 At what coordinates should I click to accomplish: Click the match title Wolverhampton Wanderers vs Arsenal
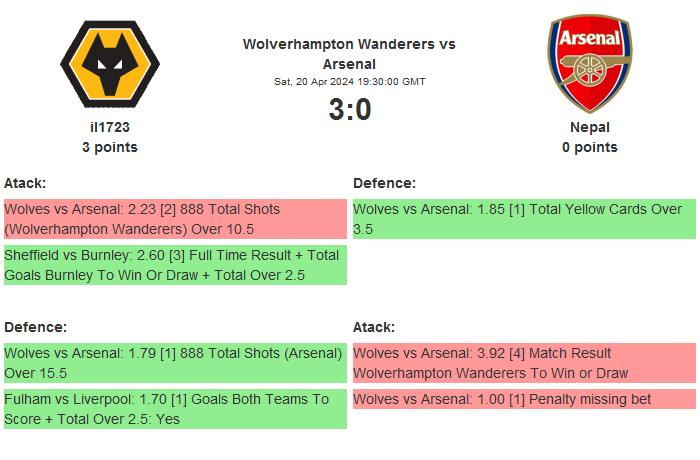click(349, 54)
